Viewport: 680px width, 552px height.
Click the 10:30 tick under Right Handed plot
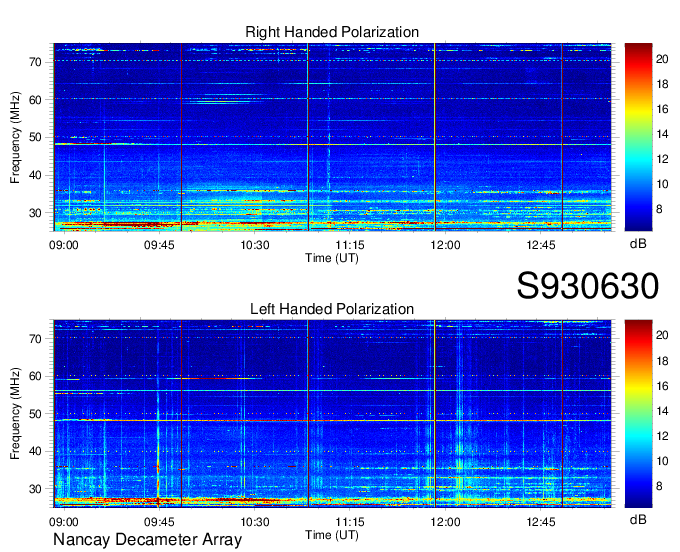pyautogui.click(x=255, y=245)
